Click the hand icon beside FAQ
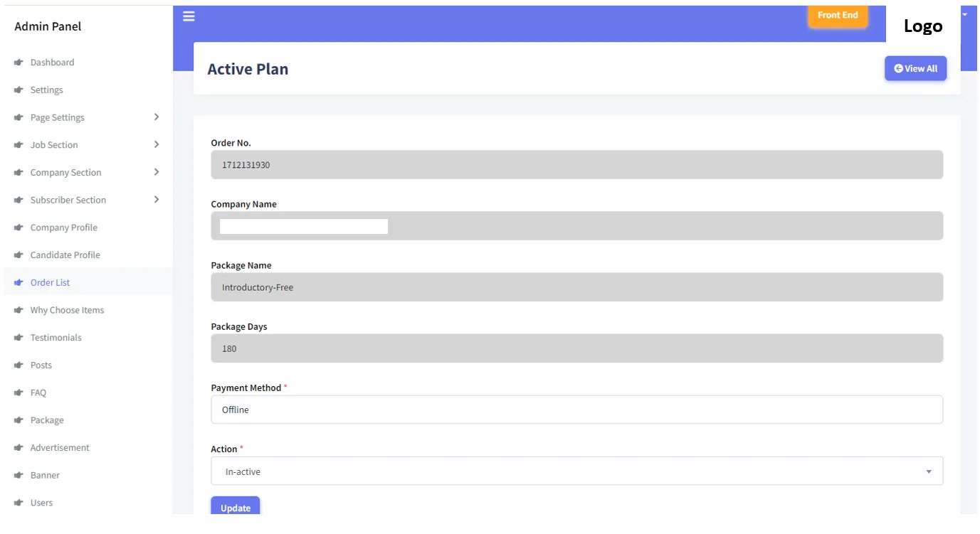 (19, 393)
